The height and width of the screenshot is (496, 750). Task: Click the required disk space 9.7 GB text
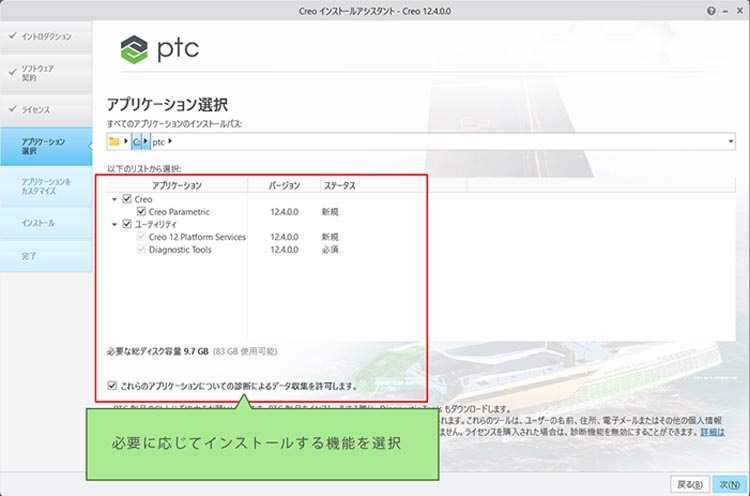coord(158,352)
